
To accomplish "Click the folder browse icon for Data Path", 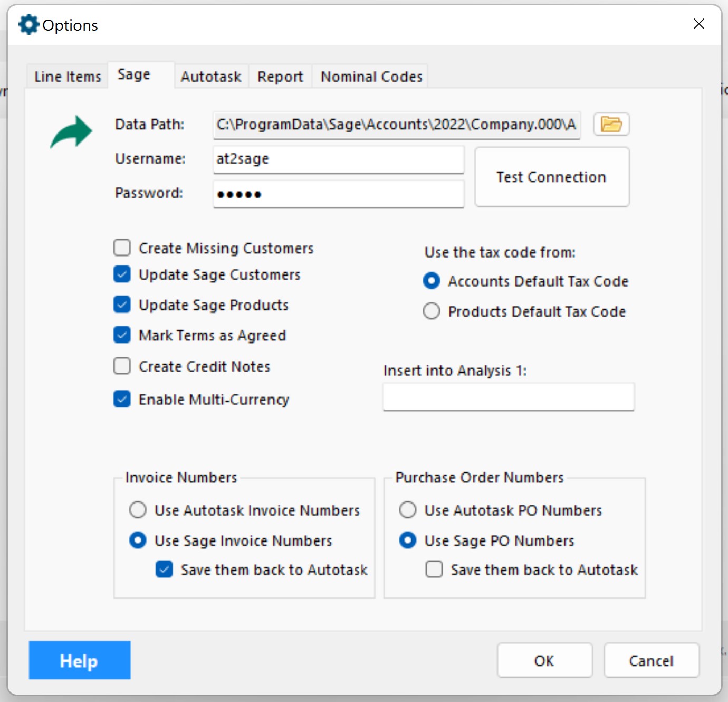I will point(611,125).
